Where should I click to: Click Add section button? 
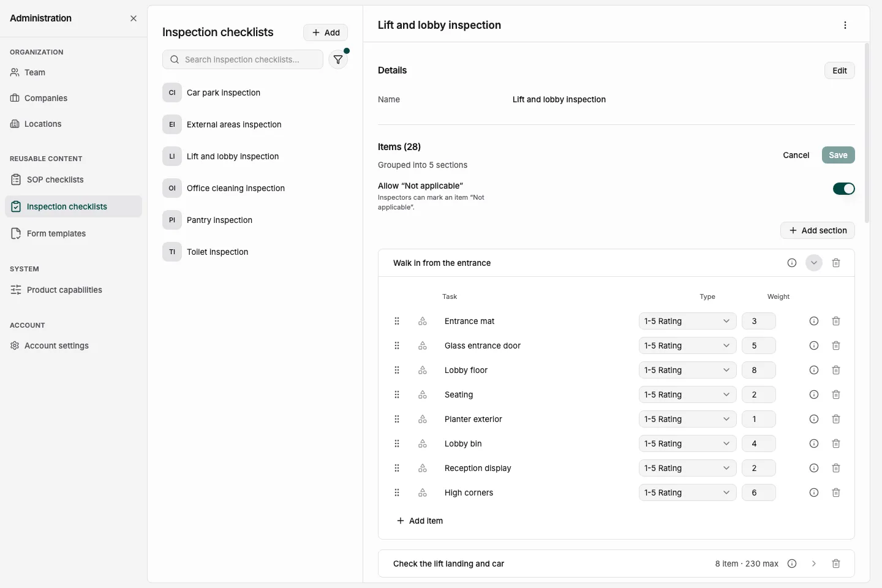point(818,230)
